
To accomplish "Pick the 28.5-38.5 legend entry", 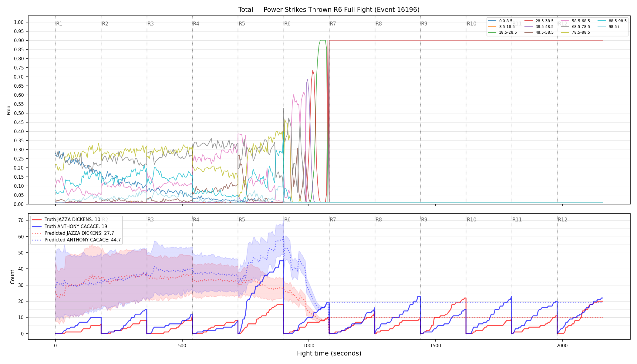I will tap(539, 21).
